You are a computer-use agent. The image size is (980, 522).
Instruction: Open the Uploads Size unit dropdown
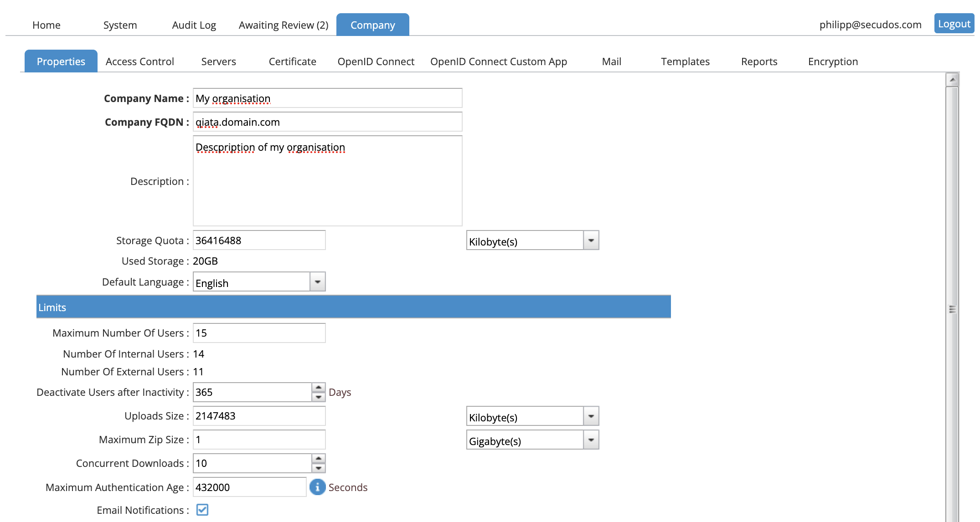(x=591, y=416)
